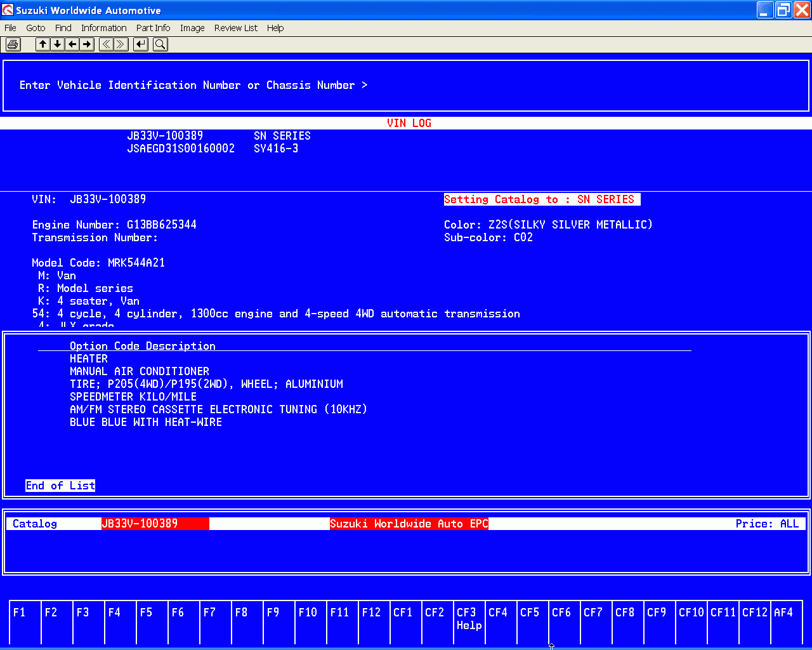Open the Find menu

(63, 28)
